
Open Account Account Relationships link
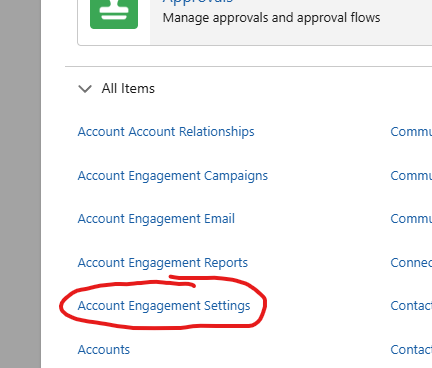(166, 132)
